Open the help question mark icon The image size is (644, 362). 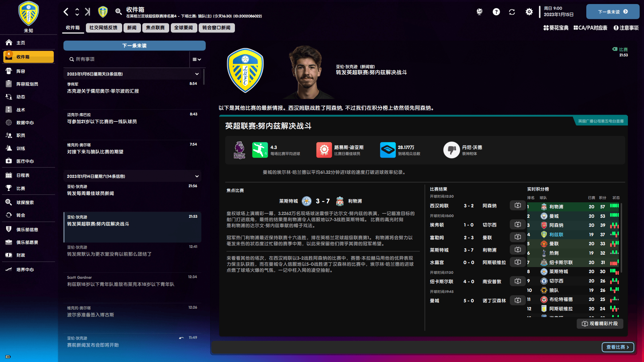(496, 12)
